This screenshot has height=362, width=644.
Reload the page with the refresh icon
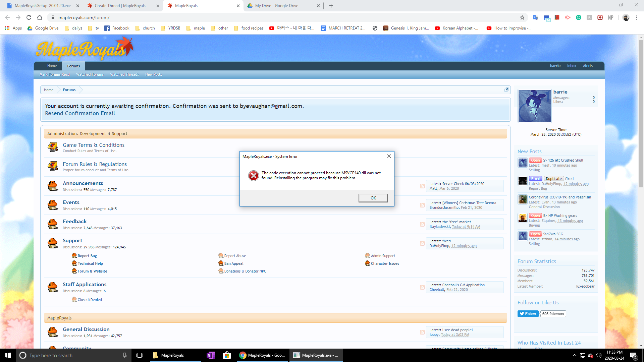(x=29, y=17)
